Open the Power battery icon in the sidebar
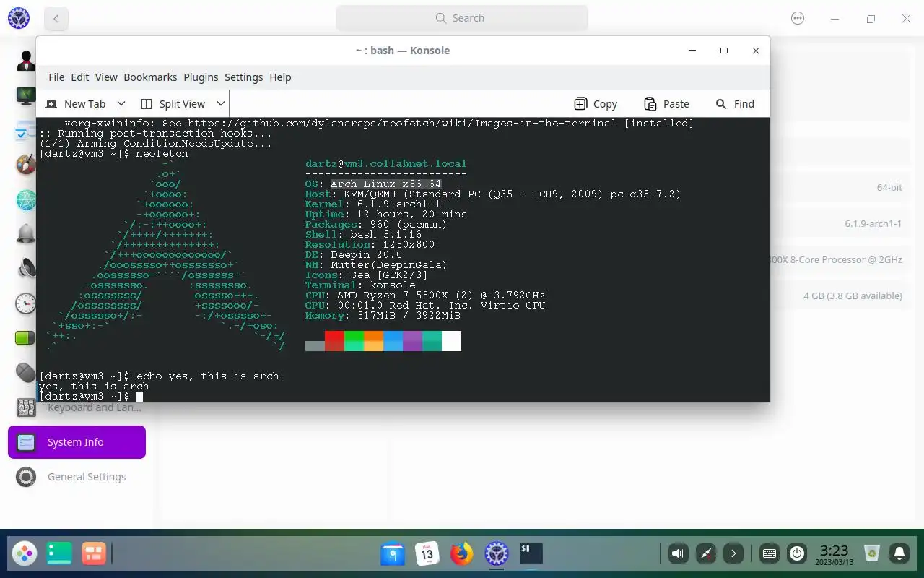This screenshot has width=924, height=578. point(26,338)
